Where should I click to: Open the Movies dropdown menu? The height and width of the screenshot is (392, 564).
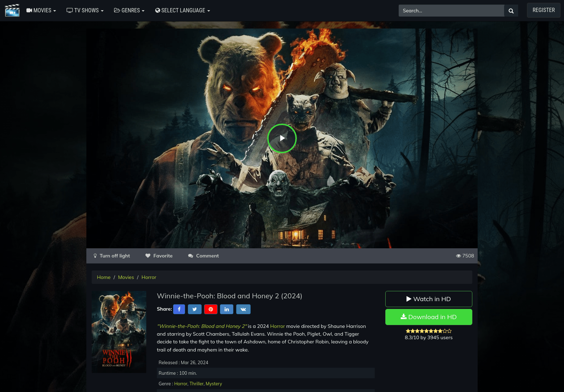[x=41, y=11]
